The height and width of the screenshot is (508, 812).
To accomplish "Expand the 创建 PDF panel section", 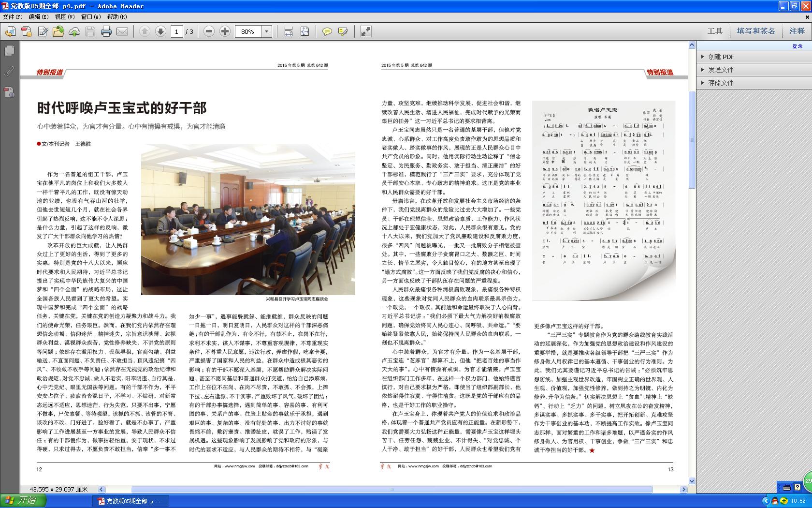I will coord(721,57).
